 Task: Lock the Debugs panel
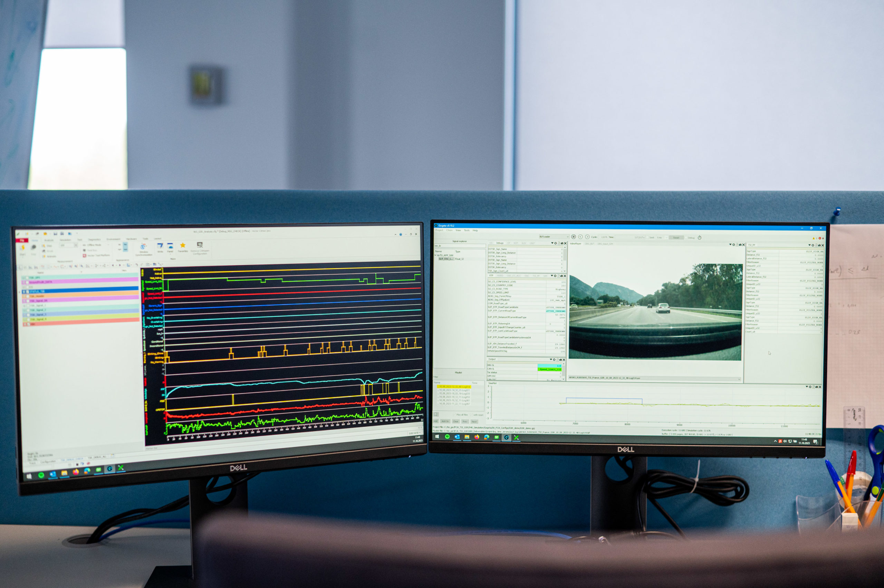[x=559, y=243]
